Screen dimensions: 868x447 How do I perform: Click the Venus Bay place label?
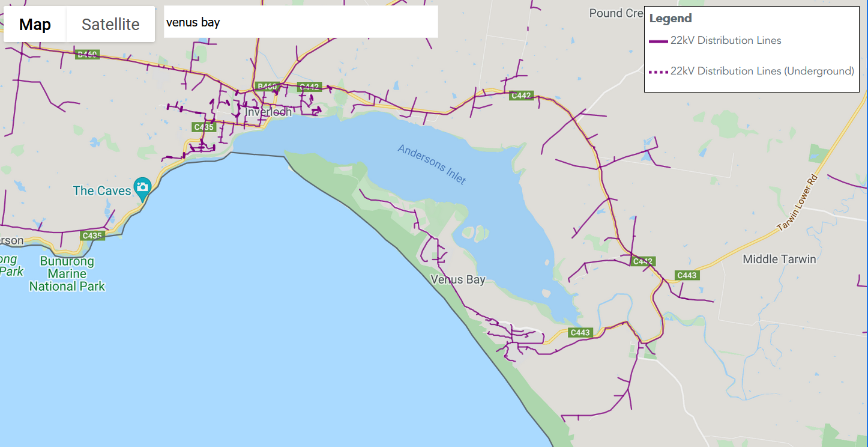[458, 279]
